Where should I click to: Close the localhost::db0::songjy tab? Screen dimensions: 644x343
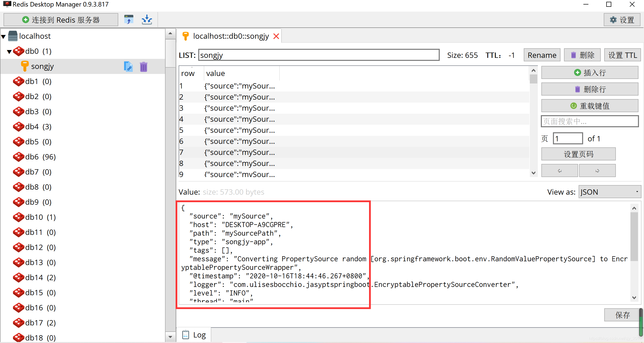pos(276,36)
